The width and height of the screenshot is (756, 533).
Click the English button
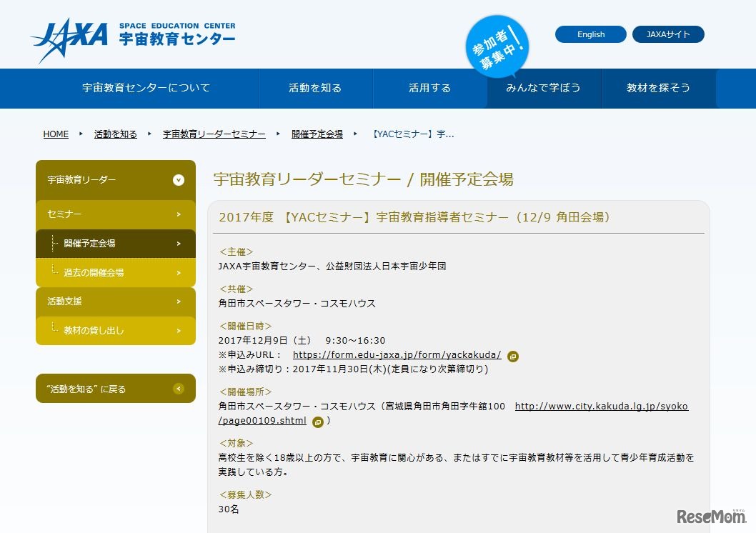click(x=590, y=34)
